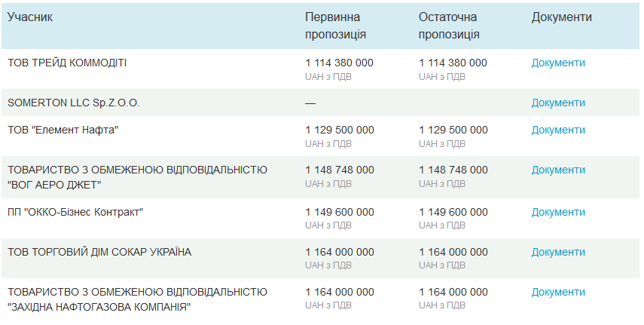The image size is (644, 325).
Task: Click participant name ТОВ "Елемент Нафта"
Action: coord(63,130)
